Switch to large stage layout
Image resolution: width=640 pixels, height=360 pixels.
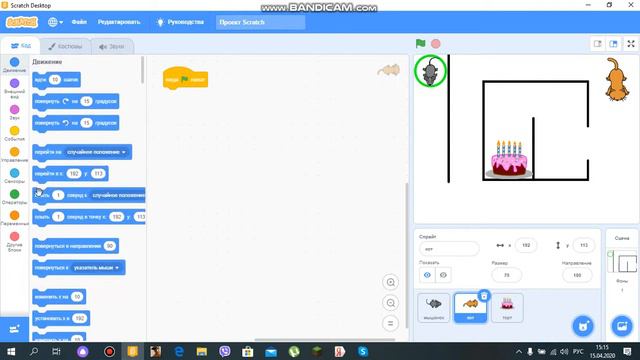(x=613, y=44)
